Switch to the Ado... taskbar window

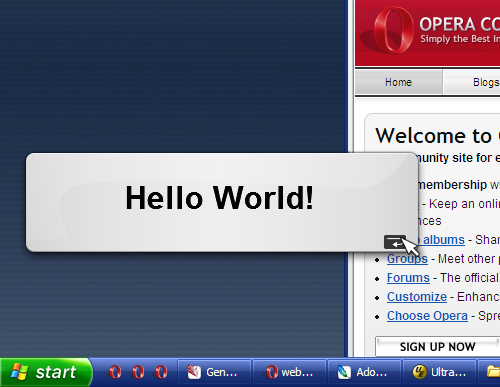pos(364,372)
